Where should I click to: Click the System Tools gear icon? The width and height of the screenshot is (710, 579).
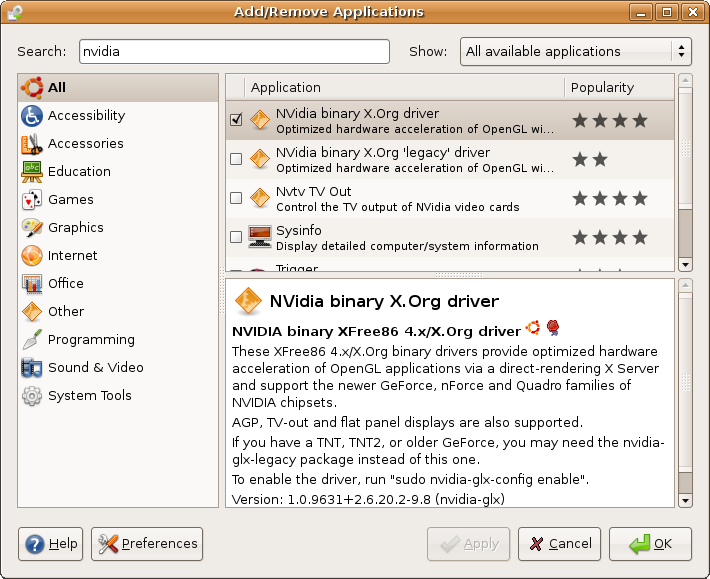(32, 396)
